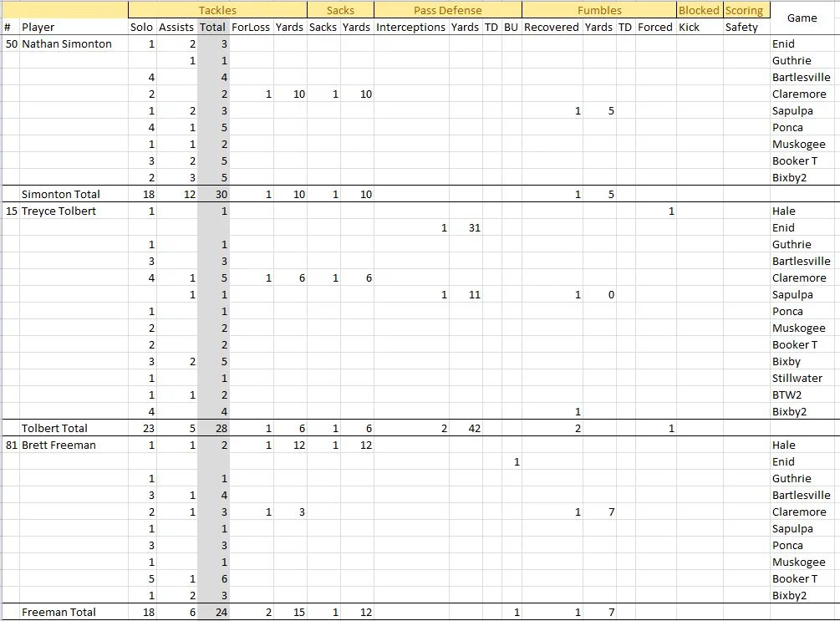Select Simonton Total assists value 12
The image size is (840, 621).
(177, 195)
